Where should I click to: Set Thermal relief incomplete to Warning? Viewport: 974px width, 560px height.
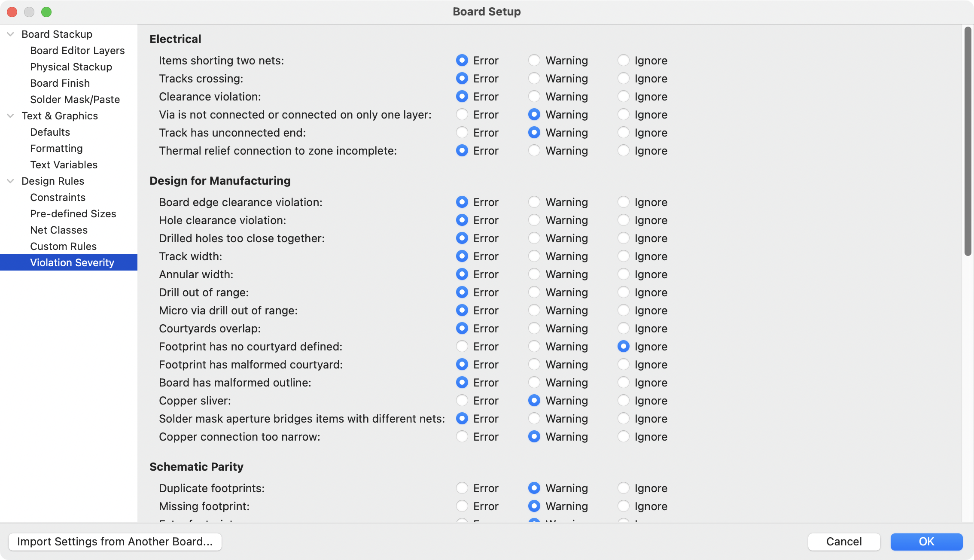(x=534, y=151)
